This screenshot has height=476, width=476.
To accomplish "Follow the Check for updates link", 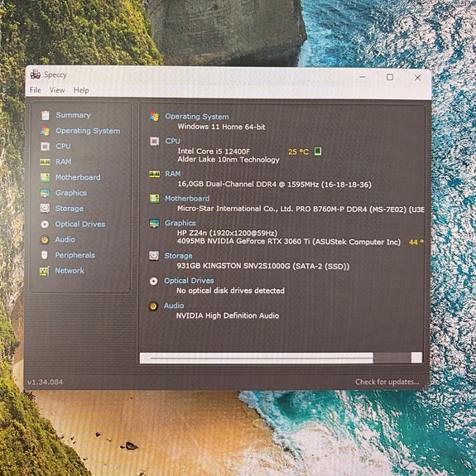I will [x=387, y=382].
